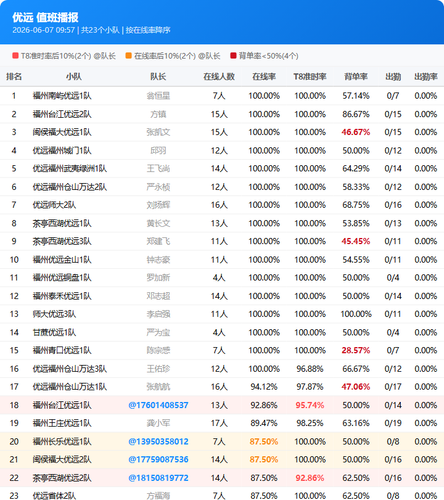444x500 pixels.
Task: Select team 福州南屿优远1队 in row 1
Action: (x=62, y=96)
